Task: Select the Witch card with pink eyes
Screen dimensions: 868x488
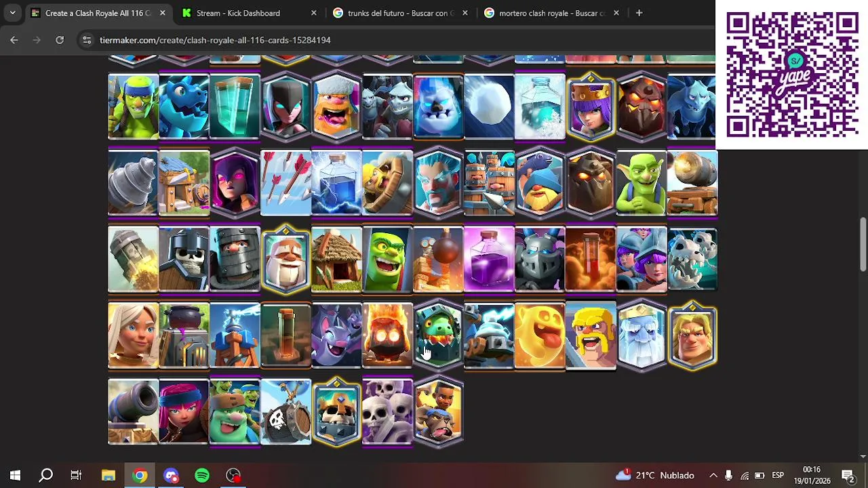Action: pos(235,183)
